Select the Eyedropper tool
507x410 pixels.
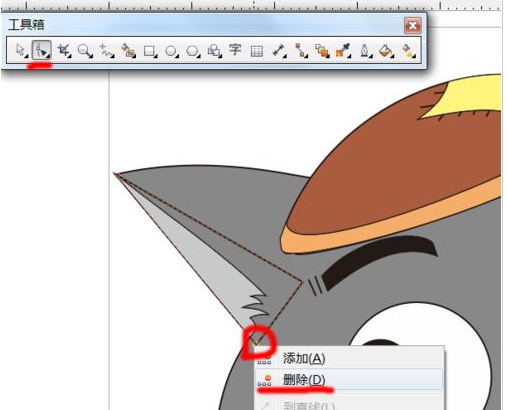(x=343, y=51)
